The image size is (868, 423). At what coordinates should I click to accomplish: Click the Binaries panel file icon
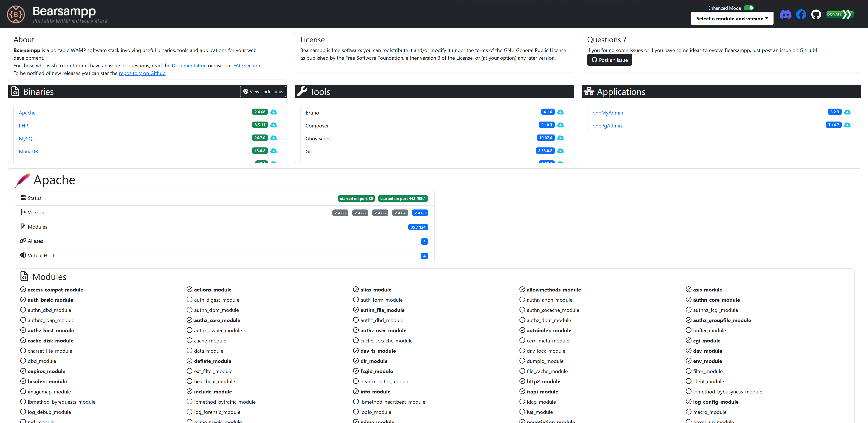coord(15,91)
